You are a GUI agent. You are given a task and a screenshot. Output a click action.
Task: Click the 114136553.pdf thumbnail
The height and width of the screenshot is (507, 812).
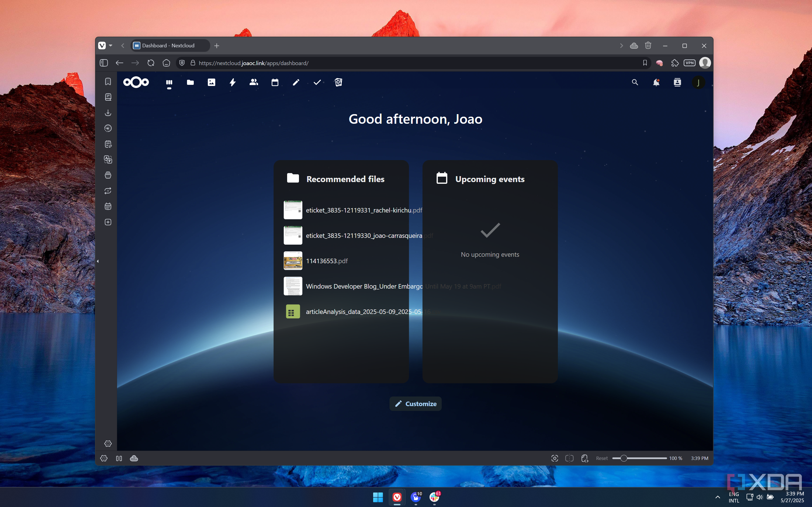pyautogui.click(x=293, y=261)
